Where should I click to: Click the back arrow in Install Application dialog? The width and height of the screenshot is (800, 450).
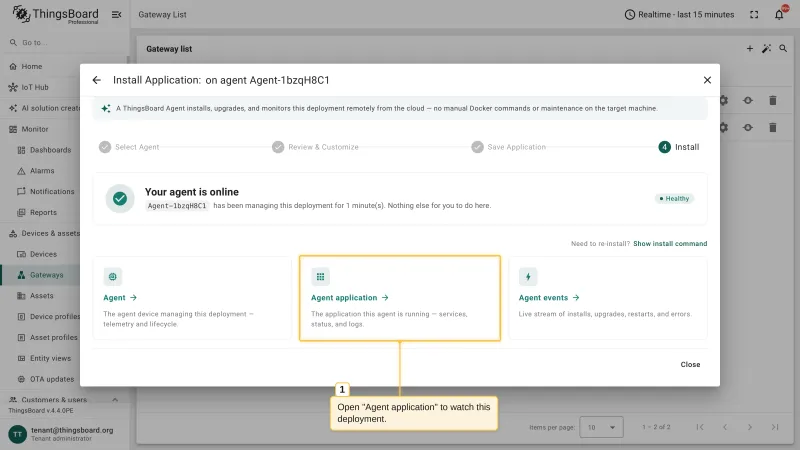click(96, 80)
